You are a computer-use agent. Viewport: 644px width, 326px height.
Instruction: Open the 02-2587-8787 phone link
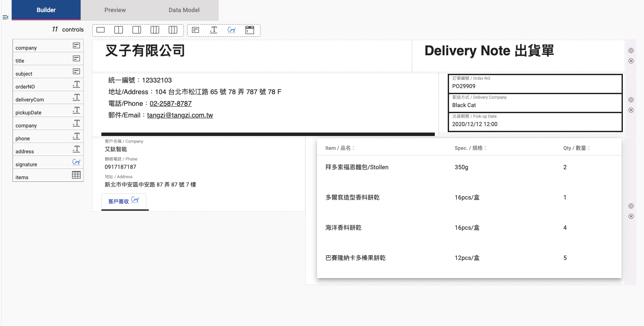coord(171,104)
